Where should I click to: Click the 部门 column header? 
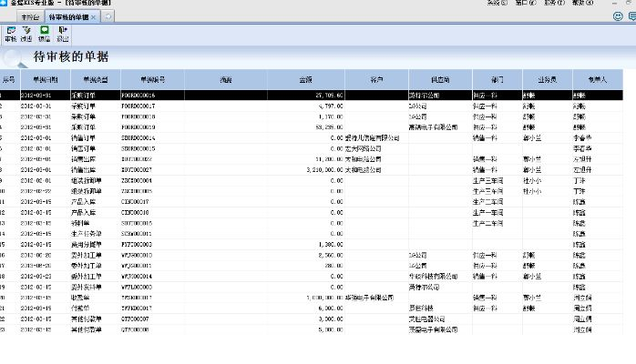click(x=498, y=80)
